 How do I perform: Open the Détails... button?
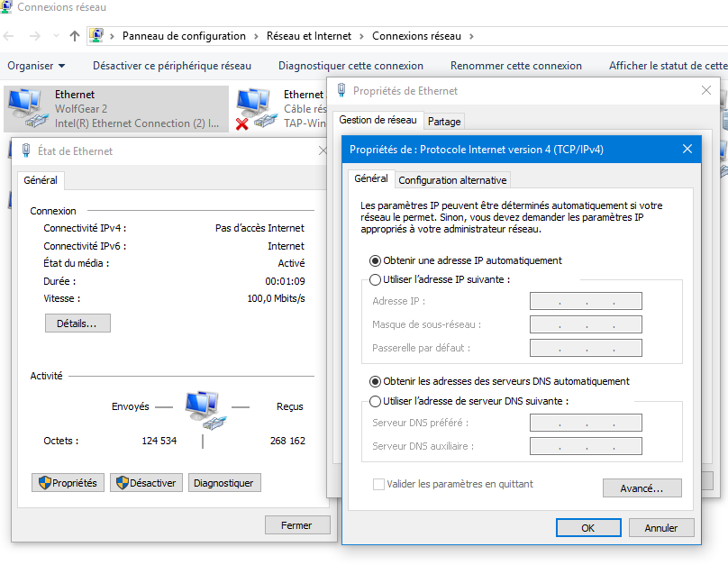(77, 324)
